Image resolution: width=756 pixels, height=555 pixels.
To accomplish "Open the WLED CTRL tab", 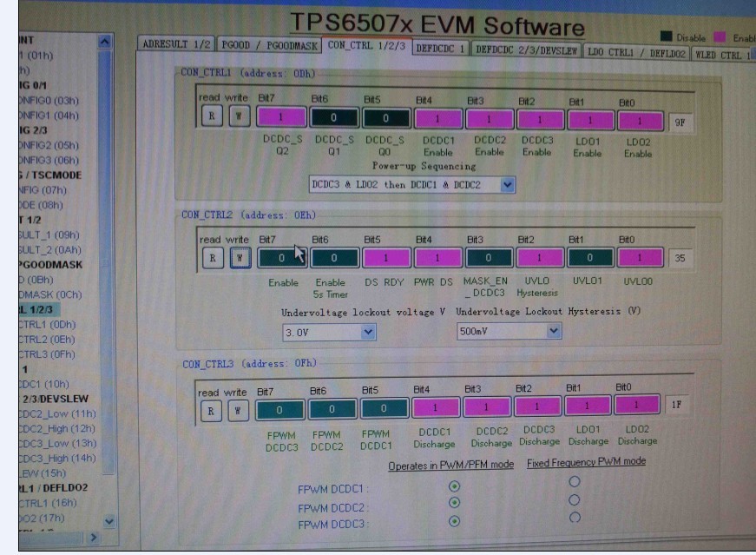I will click(723, 55).
